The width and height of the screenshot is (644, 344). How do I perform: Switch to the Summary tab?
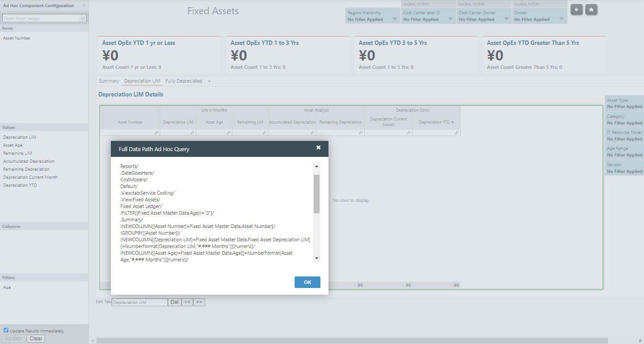[x=109, y=81]
